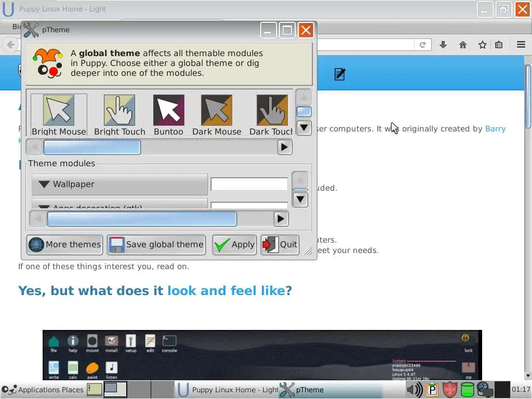Screen dimensions: 532x399
Task: Maximize the pTheme window
Action: [x=287, y=30]
